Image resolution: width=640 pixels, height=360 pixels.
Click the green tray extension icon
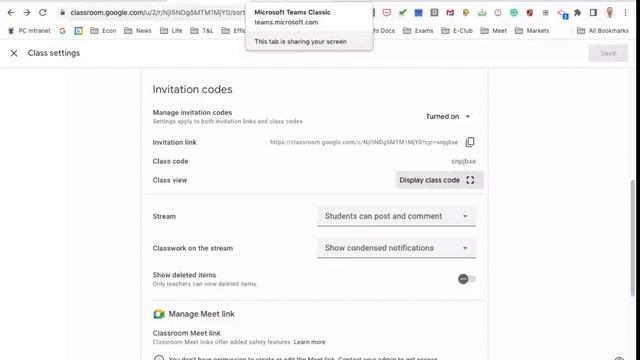[482, 13]
